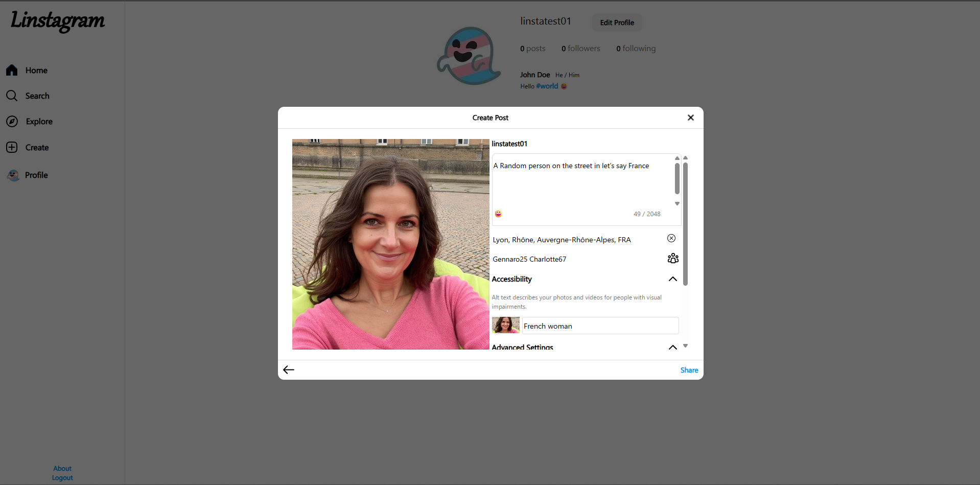Share the post
Screen dimensions: 980x485
pos(689,370)
